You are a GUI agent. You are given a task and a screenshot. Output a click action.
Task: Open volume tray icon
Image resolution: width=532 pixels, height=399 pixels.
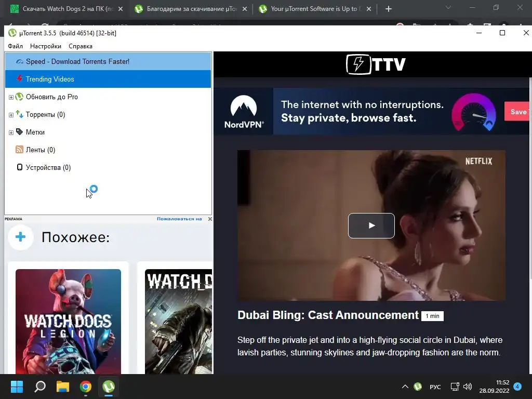pyautogui.click(x=468, y=387)
